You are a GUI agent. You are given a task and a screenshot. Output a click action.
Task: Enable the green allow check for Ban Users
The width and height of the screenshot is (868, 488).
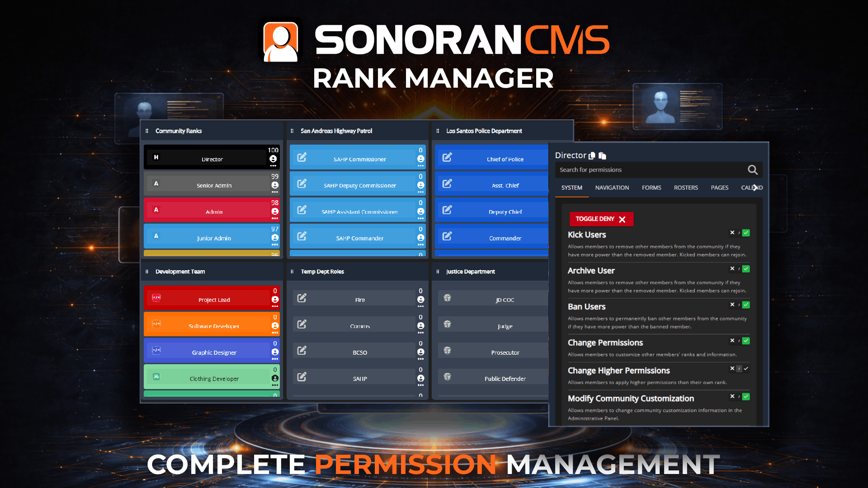(746, 305)
